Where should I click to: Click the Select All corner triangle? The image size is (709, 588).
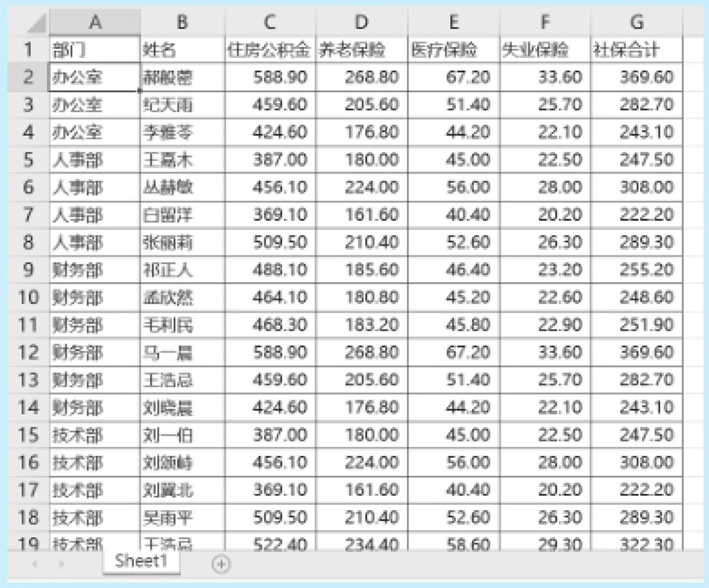36,23
